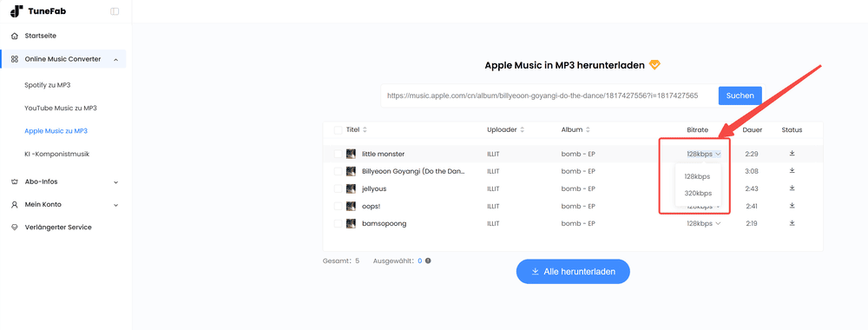
Task: Click jellyous album thumbnail
Action: pyautogui.click(x=351, y=188)
